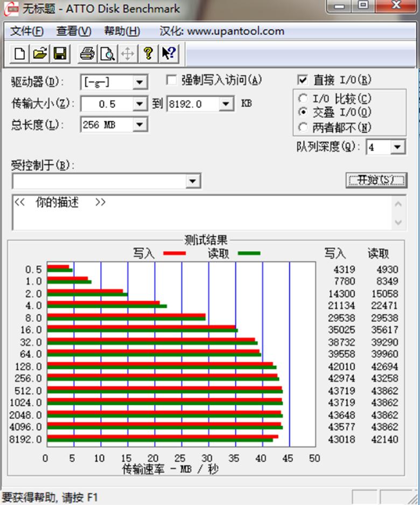Open the 队列深度 queue depth dropdown
420x505 pixels.
[x=398, y=147]
